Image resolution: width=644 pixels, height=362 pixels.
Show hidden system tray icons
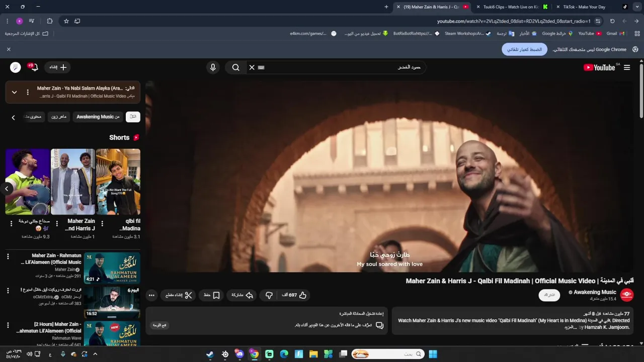click(95, 354)
